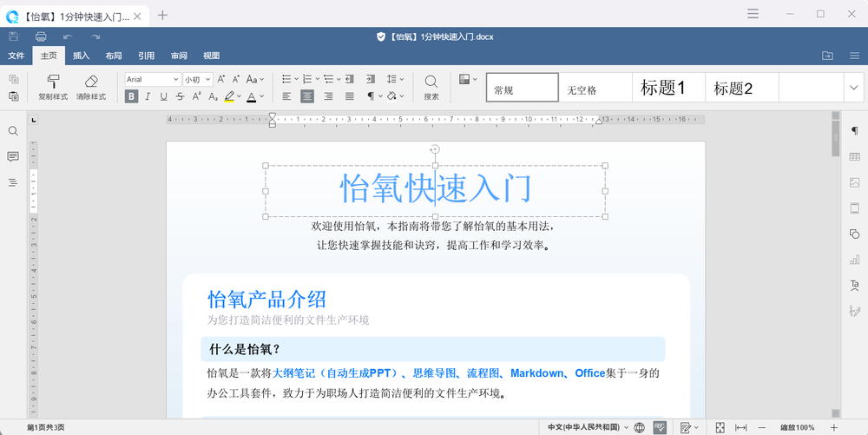Toggle spell checking in status bar

point(660,427)
